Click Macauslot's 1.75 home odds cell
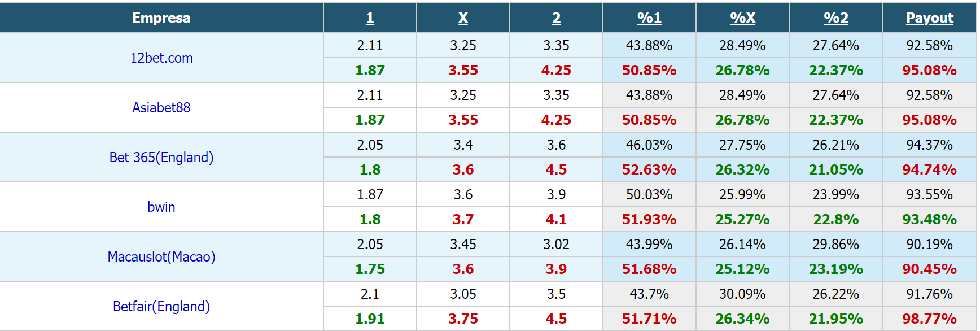 [x=370, y=269]
